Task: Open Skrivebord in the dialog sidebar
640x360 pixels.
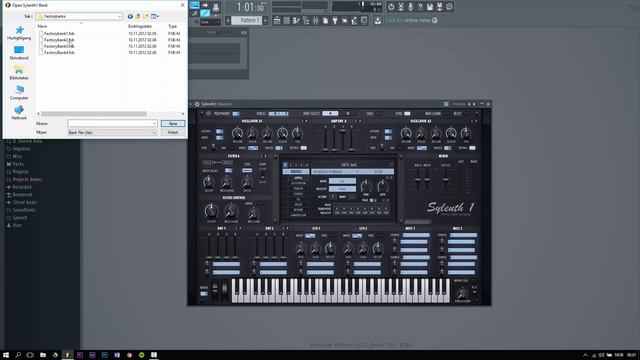Action: (19, 53)
